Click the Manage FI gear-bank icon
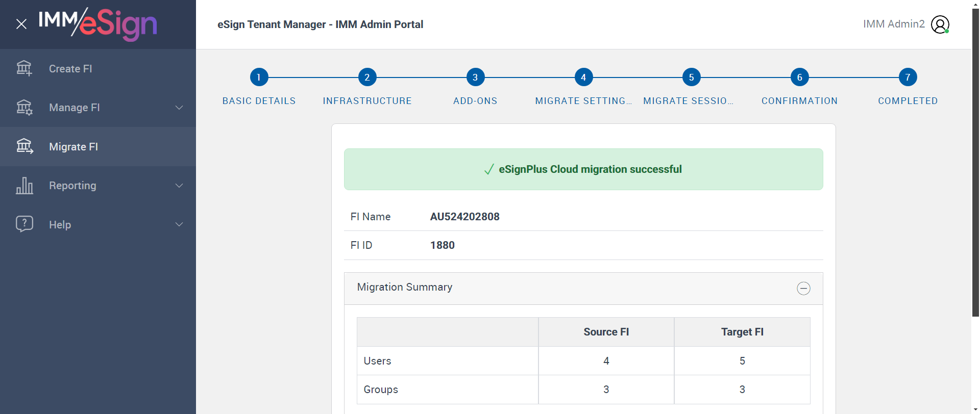The height and width of the screenshot is (414, 980). 24,108
